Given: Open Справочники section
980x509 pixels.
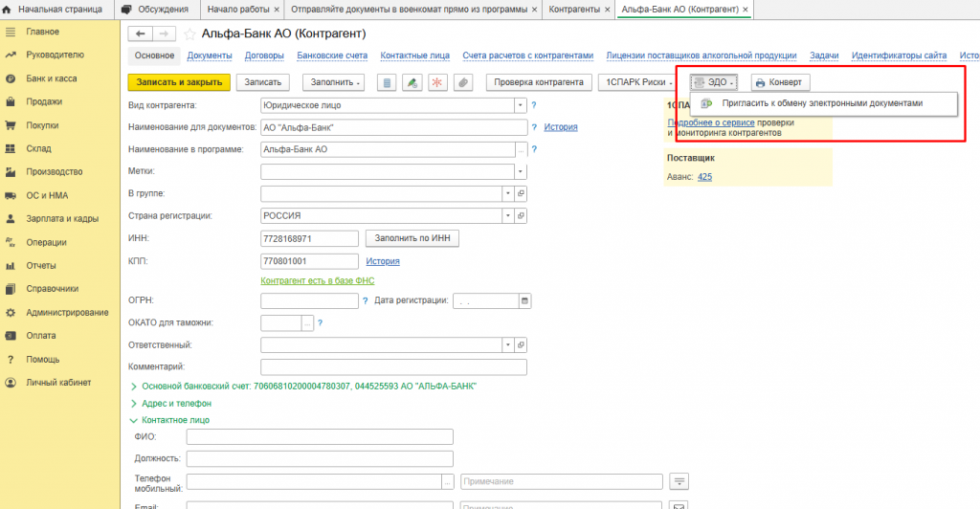Looking at the screenshot, I should point(52,289).
